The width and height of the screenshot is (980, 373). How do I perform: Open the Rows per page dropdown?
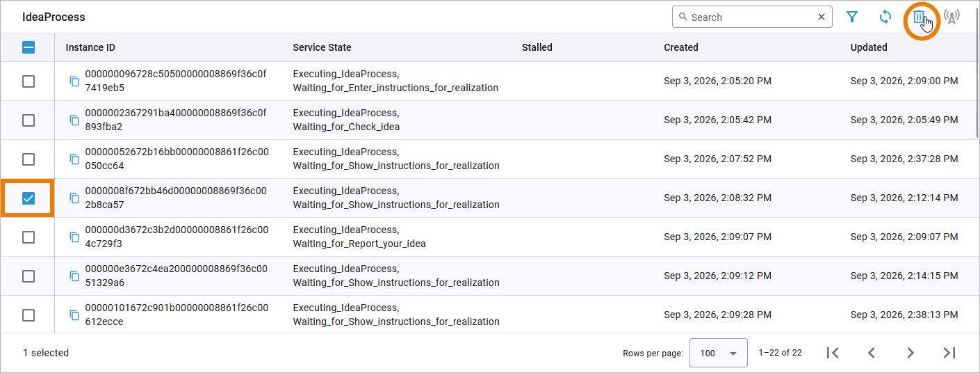click(718, 353)
